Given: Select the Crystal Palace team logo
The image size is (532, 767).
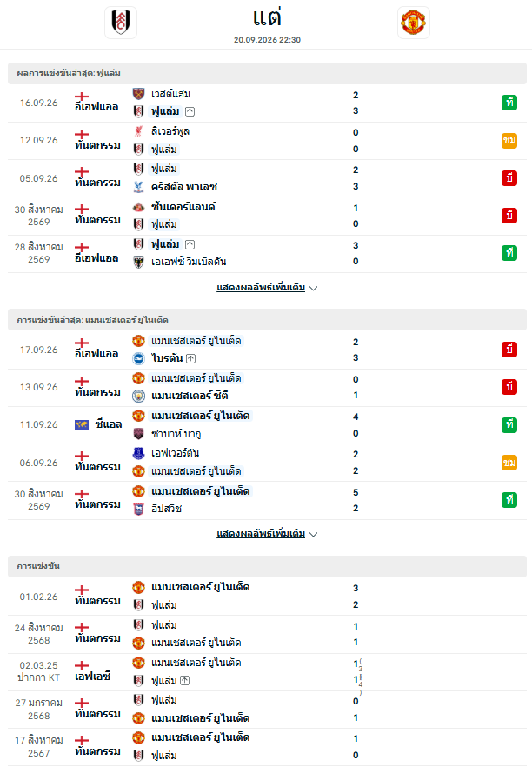Looking at the screenshot, I should [139, 187].
